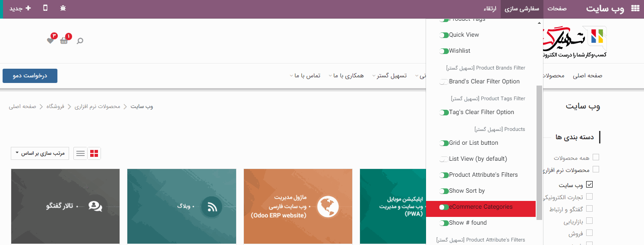Check the همه محصولات category checkbox
Screen dimensions: 644x245
coord(596,157)
